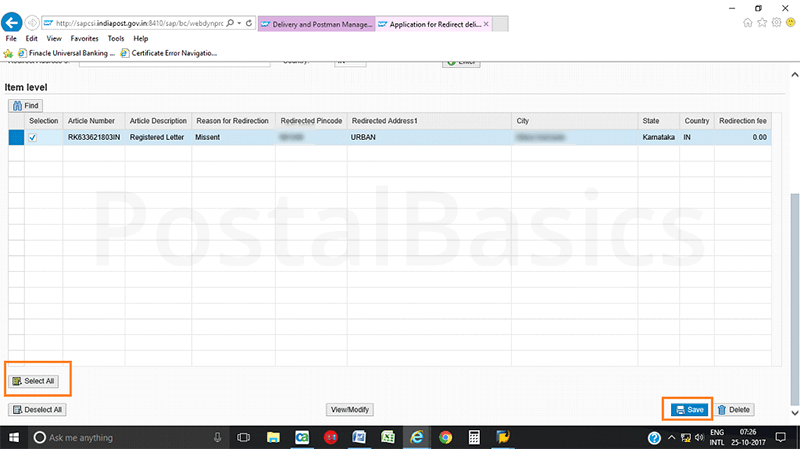The width and height of the screenshot is (800, 449).
Task: Open Task View on the taskbar
Action: click(x=243, y=438)
